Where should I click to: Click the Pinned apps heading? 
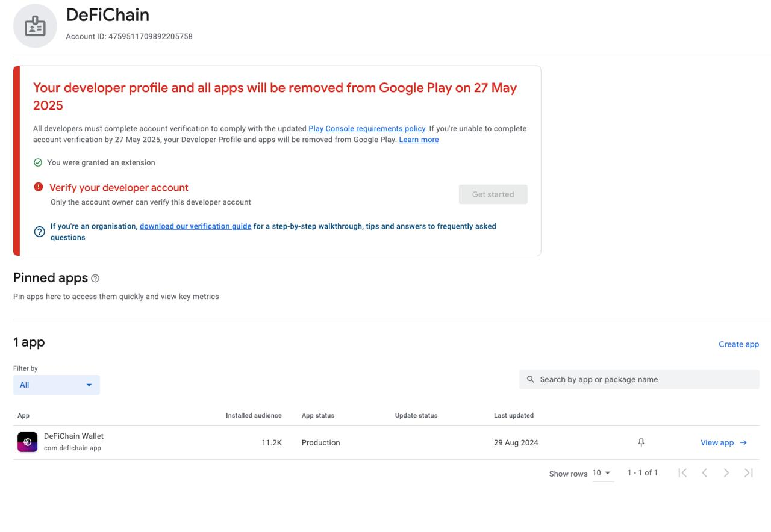(51, 278)
